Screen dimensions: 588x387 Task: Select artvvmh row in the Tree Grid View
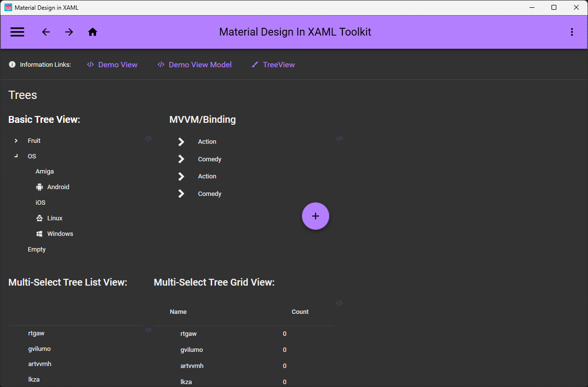(244, 366)
